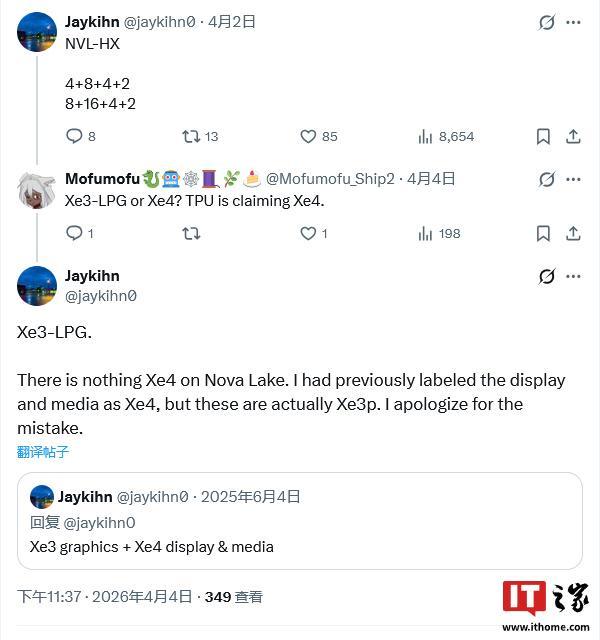The height and width of the screenshot is (640, 600).
Task: Open the @Mofumofu_Ship2 profile handle
Action: pyautogui.click(x=330, y=179)
